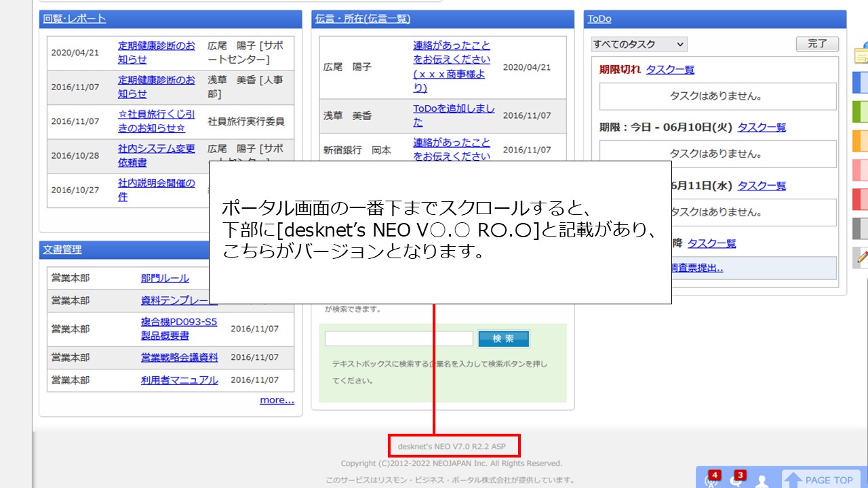The width and height of the screenshot is (868, 488).
Task: Open the broadcast notifications icon with badge 4
Action: point(711,479)
